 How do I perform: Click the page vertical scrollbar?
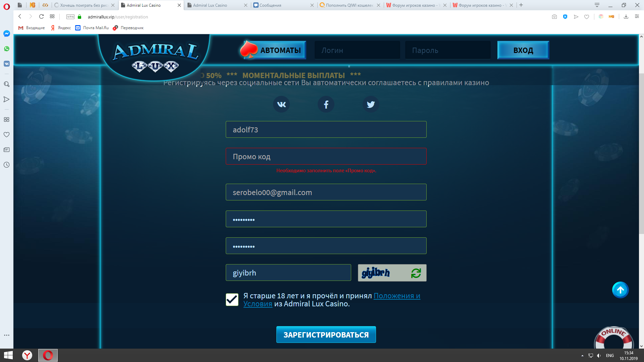(641, 154)
